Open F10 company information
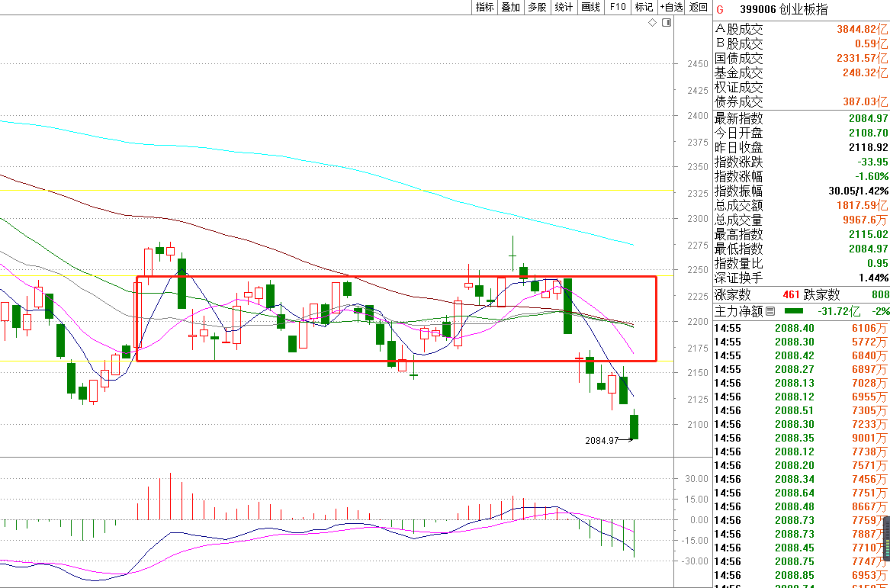Image resolution: width=890 pixels, height=588 pixels. [617, 7]
